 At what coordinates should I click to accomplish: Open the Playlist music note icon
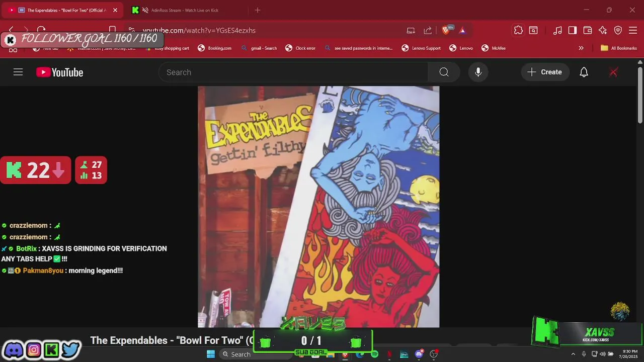pyautogui.click(x=557, y=30)
